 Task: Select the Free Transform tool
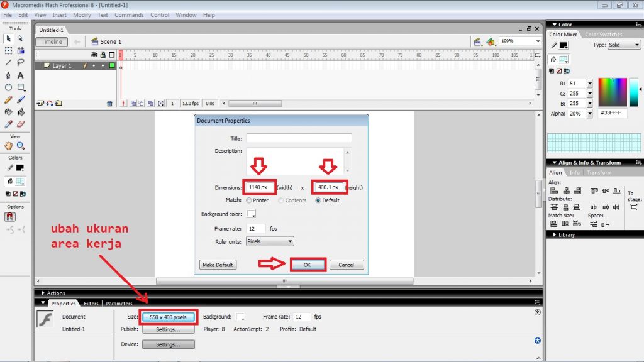coord(8,50)
